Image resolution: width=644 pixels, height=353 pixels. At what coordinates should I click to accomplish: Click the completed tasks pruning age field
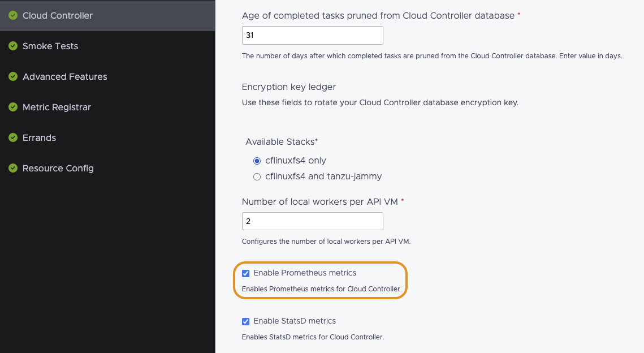coord(312,35)
